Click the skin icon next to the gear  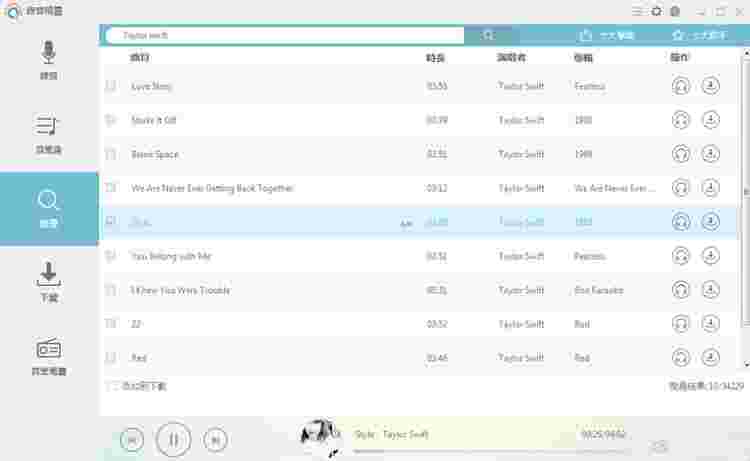[x=675, y=11]
